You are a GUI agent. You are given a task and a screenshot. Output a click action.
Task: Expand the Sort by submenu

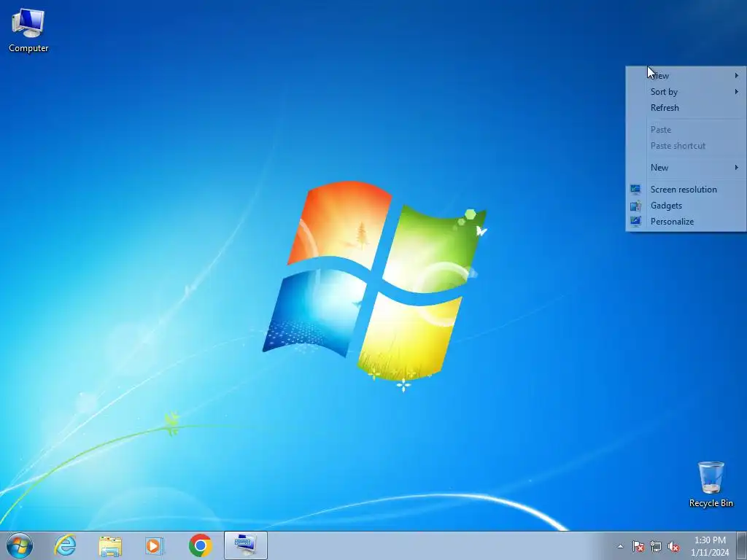click(686, 92)
